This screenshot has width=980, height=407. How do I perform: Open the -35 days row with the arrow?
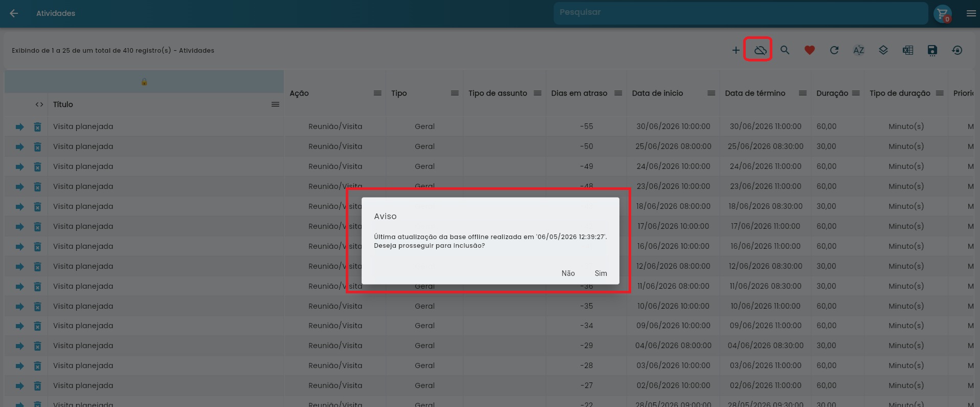pos(19,307)
